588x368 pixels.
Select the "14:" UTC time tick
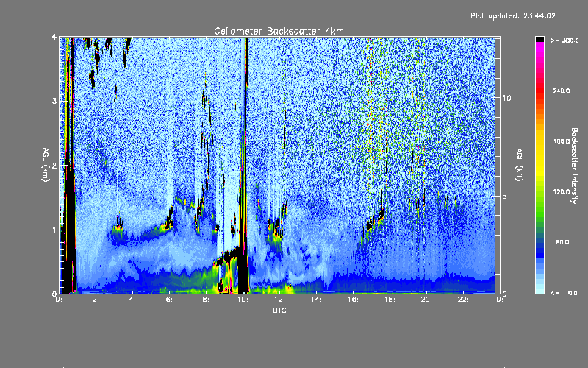point(316,300)
